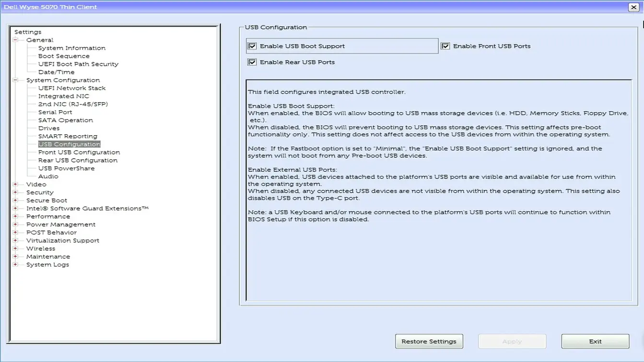Collapse the General settings section
Screen dimensions: 644x362
16,40
